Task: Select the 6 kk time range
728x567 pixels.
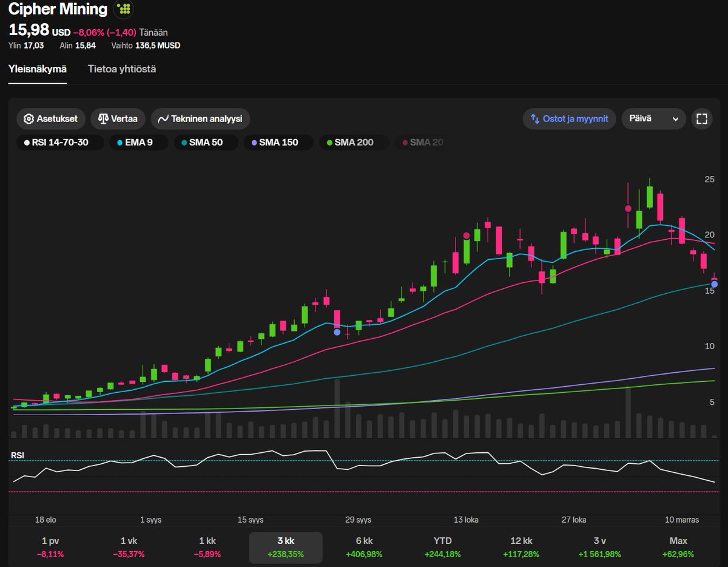Action: coord(364,547)
